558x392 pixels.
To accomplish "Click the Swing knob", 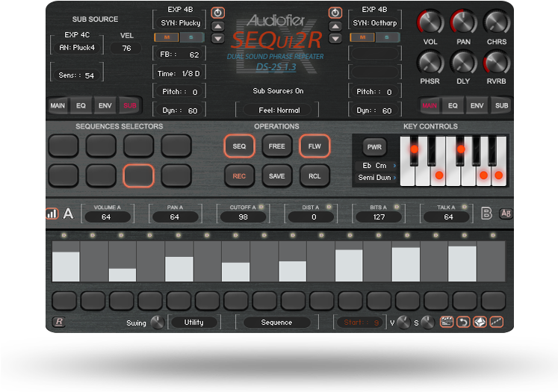I will click(157, 323).
